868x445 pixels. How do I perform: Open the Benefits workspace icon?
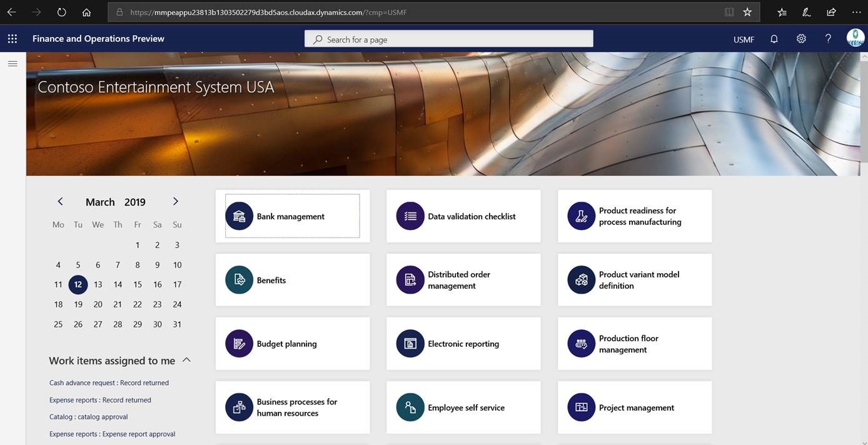[x=239, y=280]
